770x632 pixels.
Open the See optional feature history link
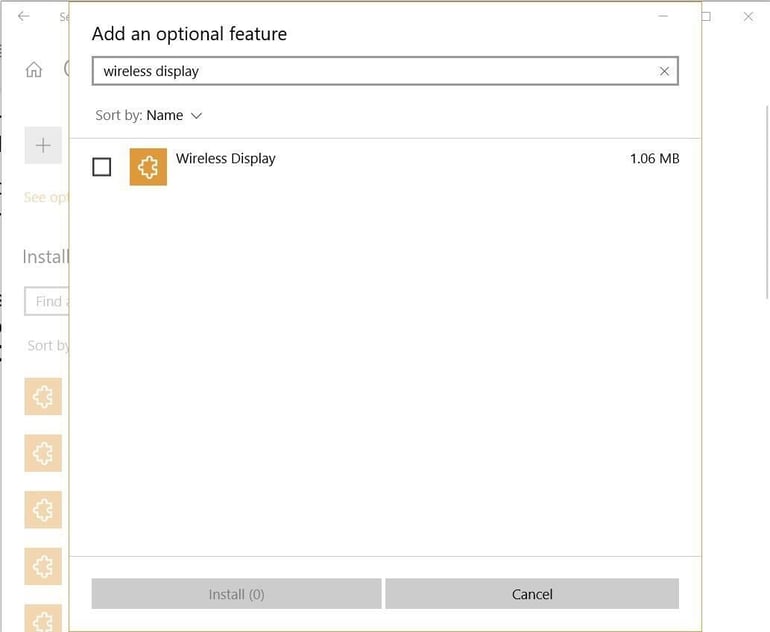coord(46,198)
